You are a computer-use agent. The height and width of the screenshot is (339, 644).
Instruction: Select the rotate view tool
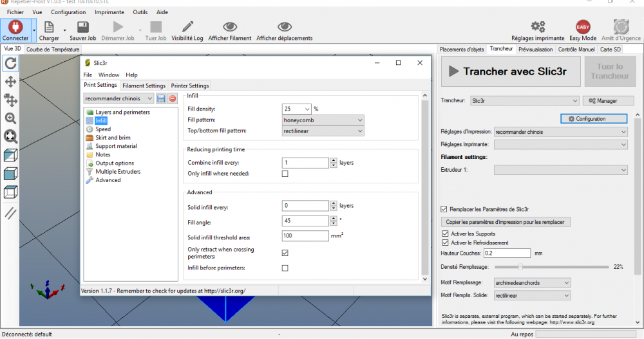(x=11, y=63)
